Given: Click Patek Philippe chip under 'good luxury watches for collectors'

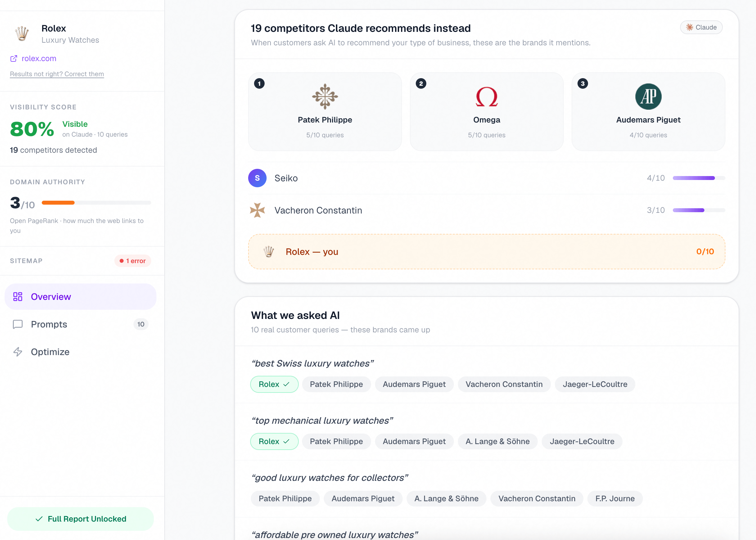Looking at the screenshot, I should pyautogui.click(x=285, y=498).
